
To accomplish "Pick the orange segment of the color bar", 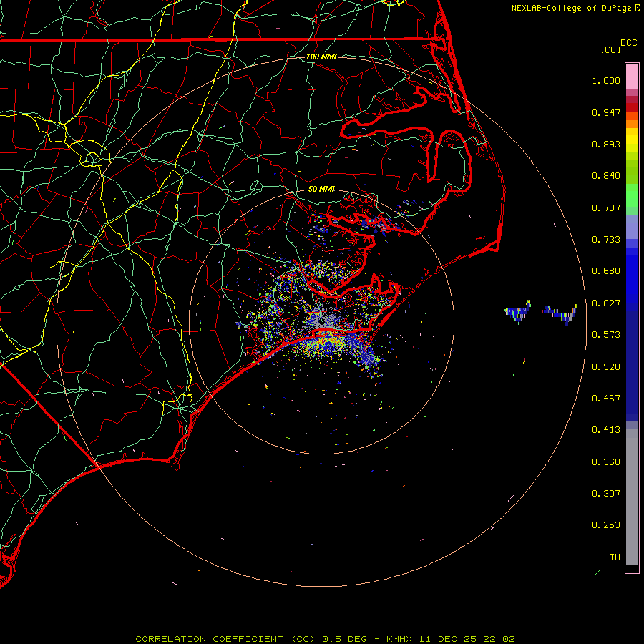I will click(x=632, y=120).
